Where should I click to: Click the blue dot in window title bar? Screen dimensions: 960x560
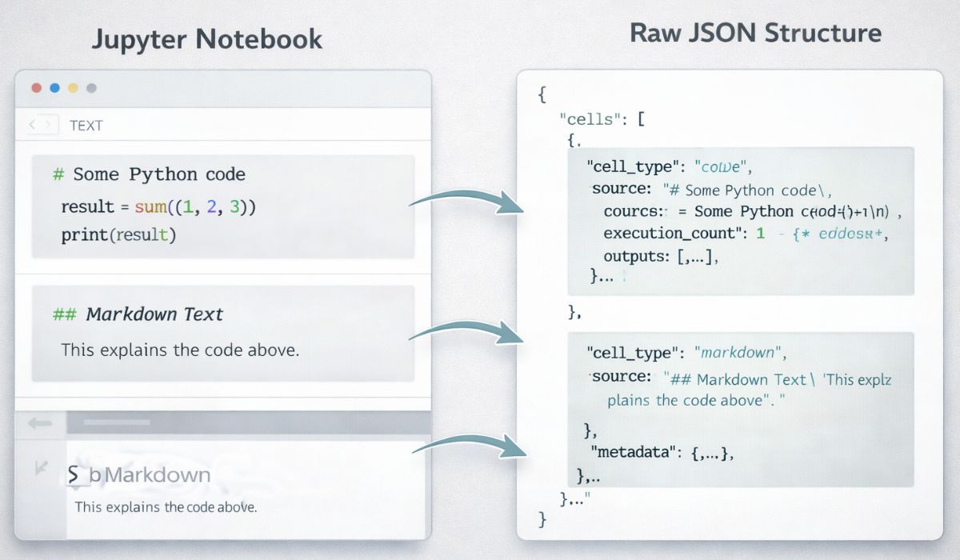pos(54,88)
